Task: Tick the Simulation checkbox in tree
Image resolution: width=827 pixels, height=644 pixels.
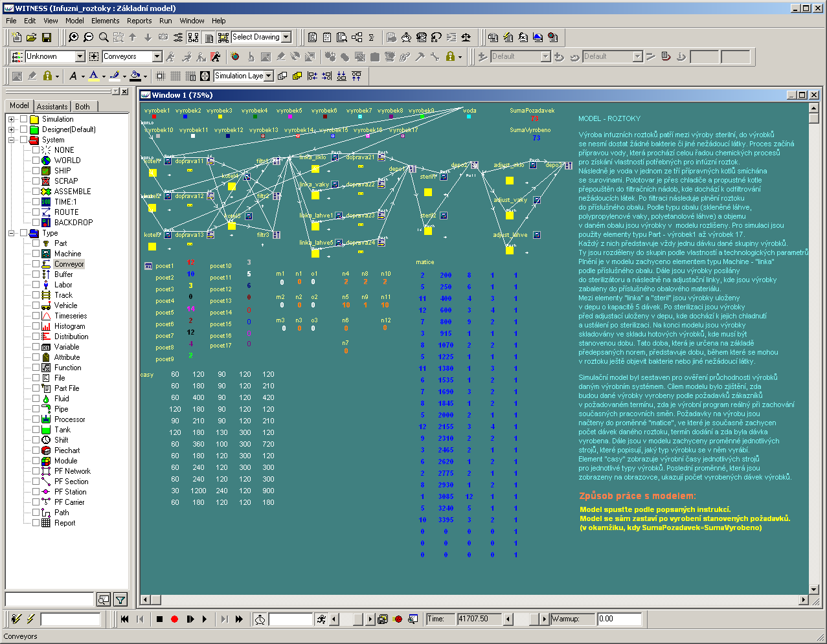Action: 24,119
